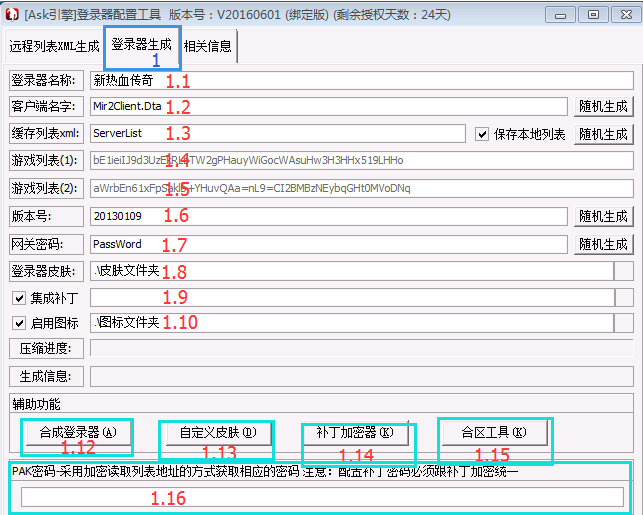Click the 合成登录器(A) button

(x=77, y=432)
